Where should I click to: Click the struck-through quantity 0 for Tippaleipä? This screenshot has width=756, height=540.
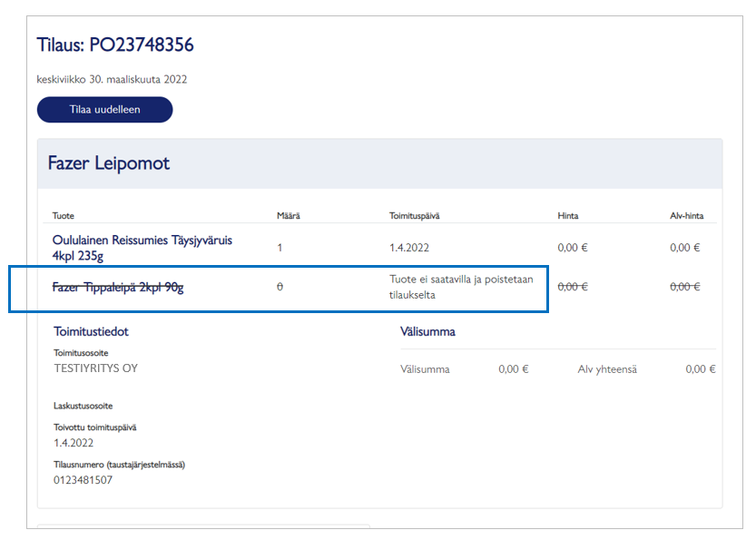280,287
